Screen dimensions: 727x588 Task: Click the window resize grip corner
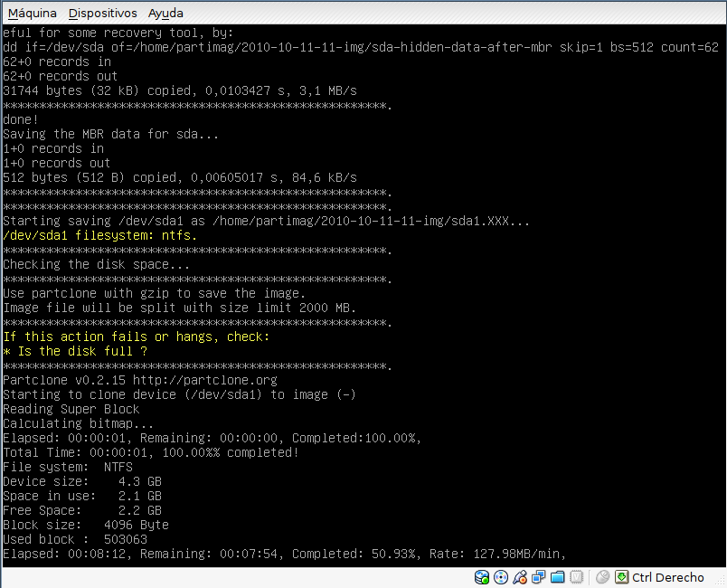[719, 580]
